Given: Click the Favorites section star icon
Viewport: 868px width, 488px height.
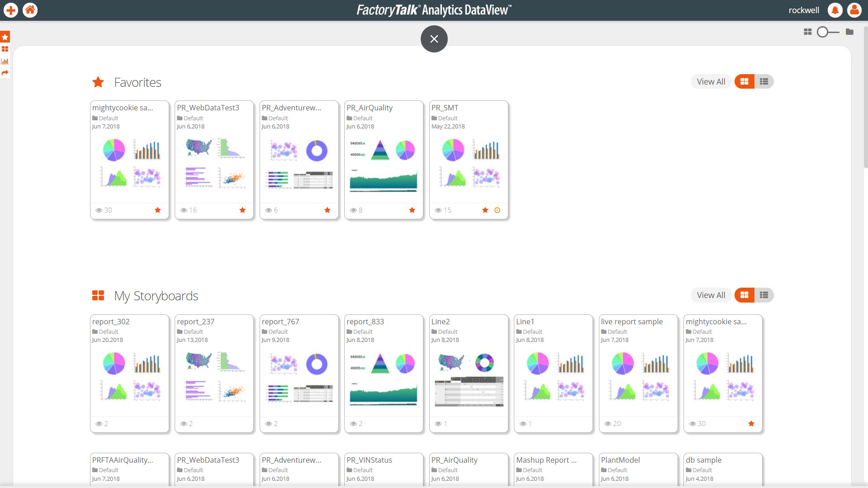Looking at the screenshot, I should click(98, 82).
